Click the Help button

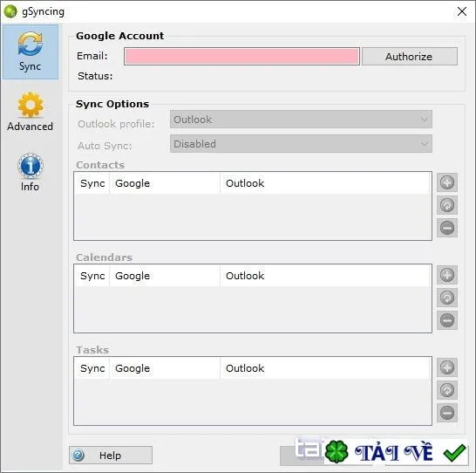pyautogui.click(x=111, y=455)
